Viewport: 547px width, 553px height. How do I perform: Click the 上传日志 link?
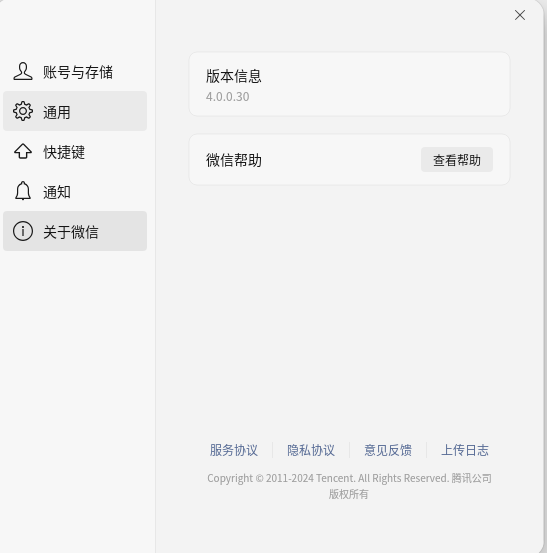pyautogui.click(x=465, y=450)
